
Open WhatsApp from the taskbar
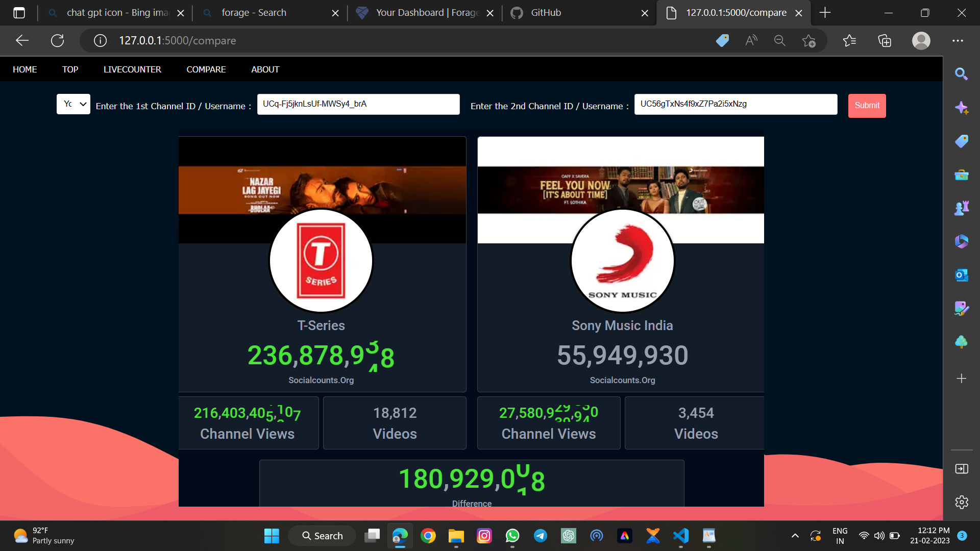(512, 536)
